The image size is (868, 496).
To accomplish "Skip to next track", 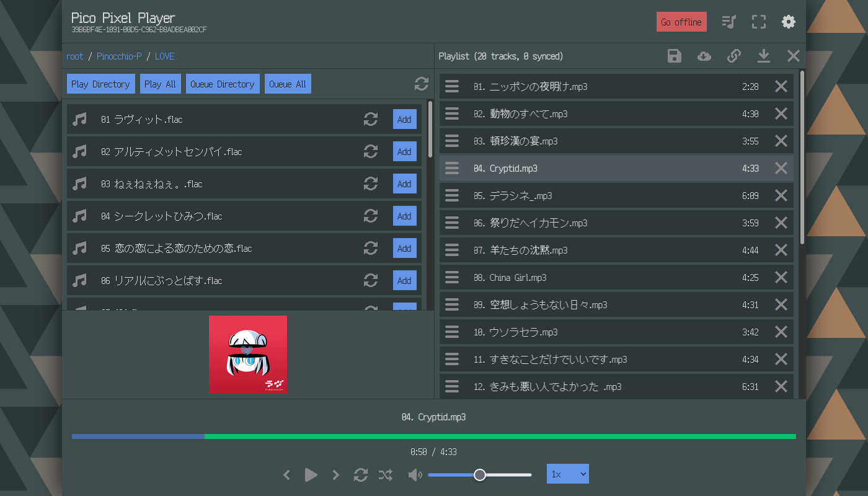I will coord(336,475).
